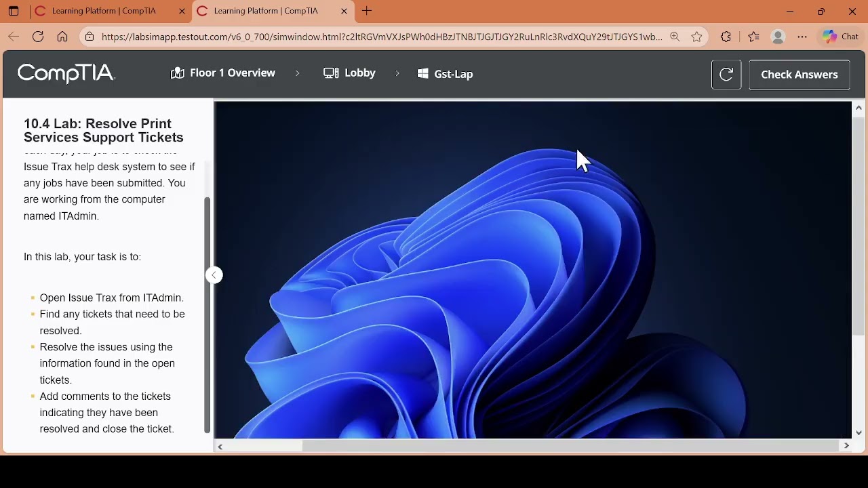Open the Extensions puzzle icon
The image size is (868, 488).
pyautogui.click(x=726, y=37)
